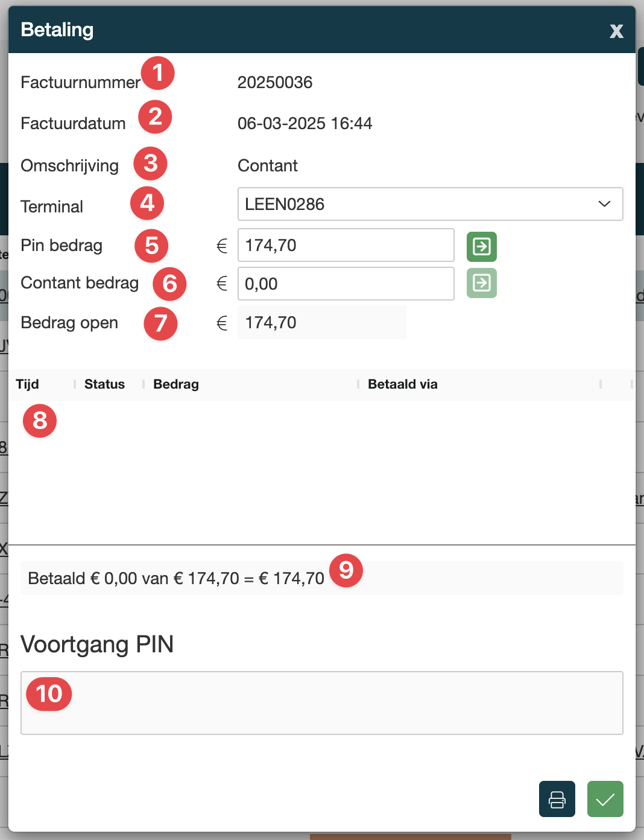The height and width of the screenshot is (840, 644).
Task: Sort by the Tijd column header
Action: [x=28, y=384]
